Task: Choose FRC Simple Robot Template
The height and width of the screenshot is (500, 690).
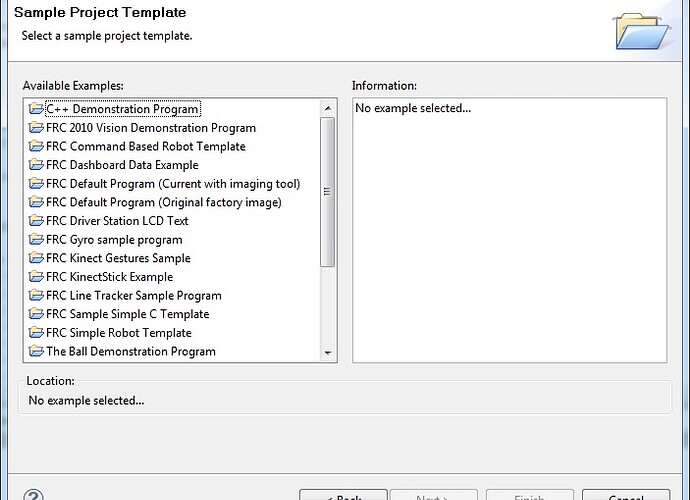Action: [x=119, y=332]
